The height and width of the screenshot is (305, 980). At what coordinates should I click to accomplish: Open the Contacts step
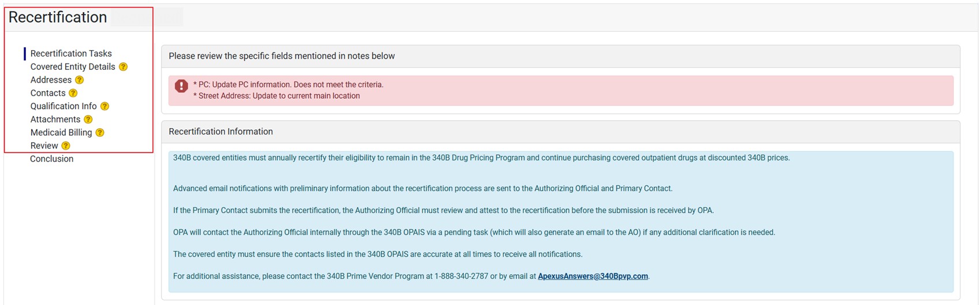point(48,93)
